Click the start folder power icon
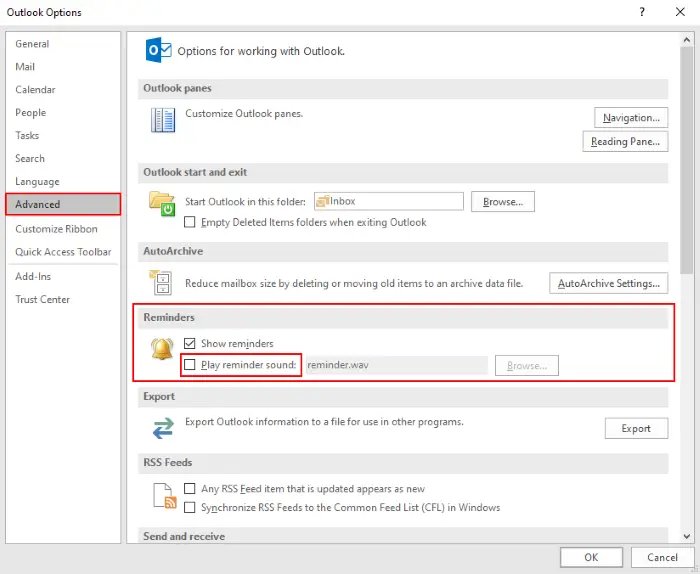The image size is (700, 574). (x=162, y=204)
